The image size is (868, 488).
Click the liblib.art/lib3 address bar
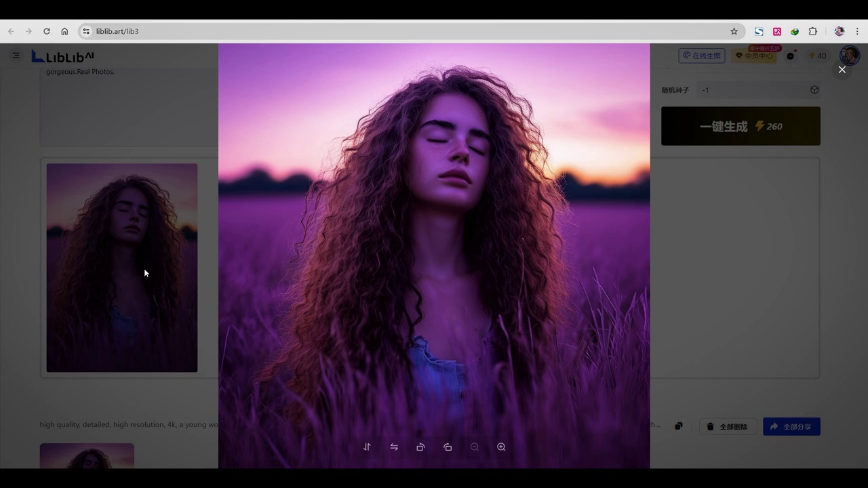click(411, 31)
